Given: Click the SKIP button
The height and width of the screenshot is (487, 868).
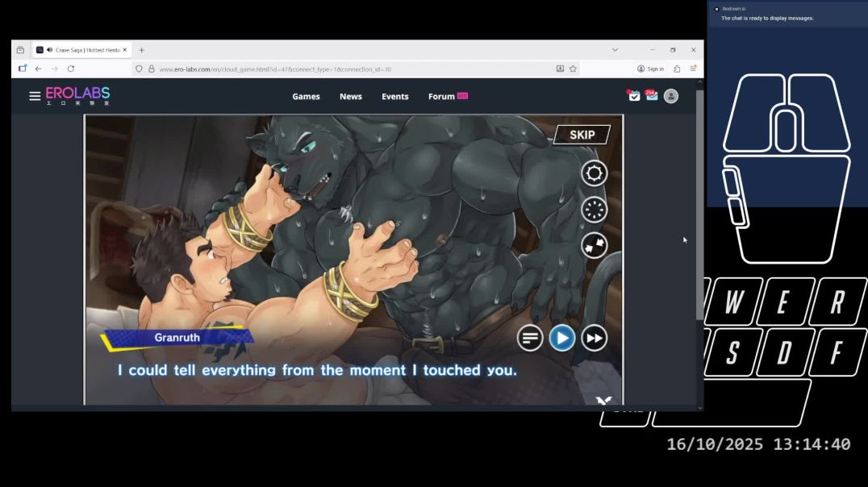Looking at the screenshot, I should (582, 134).
